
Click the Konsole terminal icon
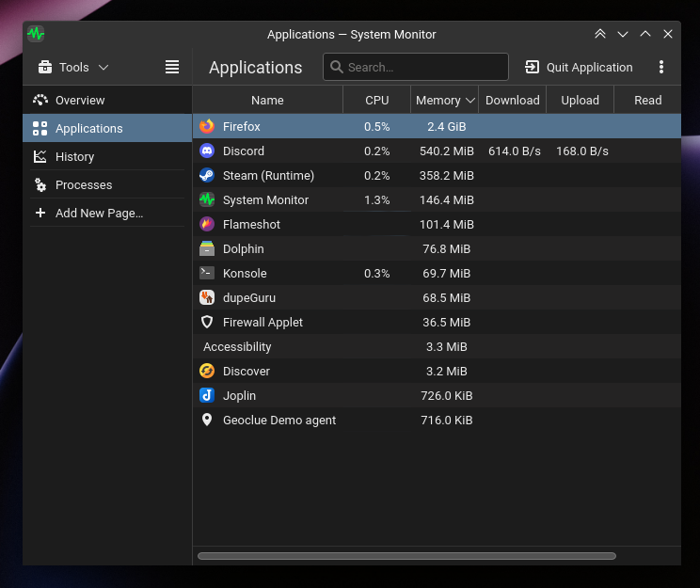207,273
